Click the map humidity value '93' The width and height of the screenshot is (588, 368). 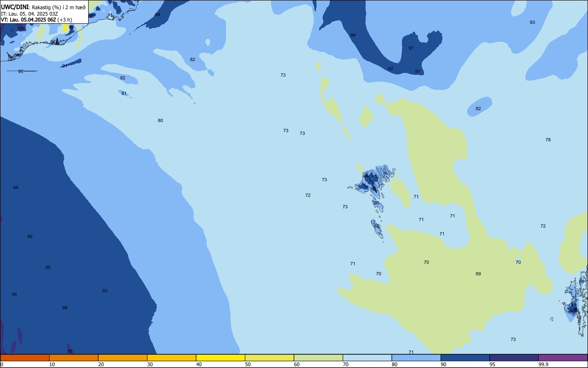tap(105, 291)
